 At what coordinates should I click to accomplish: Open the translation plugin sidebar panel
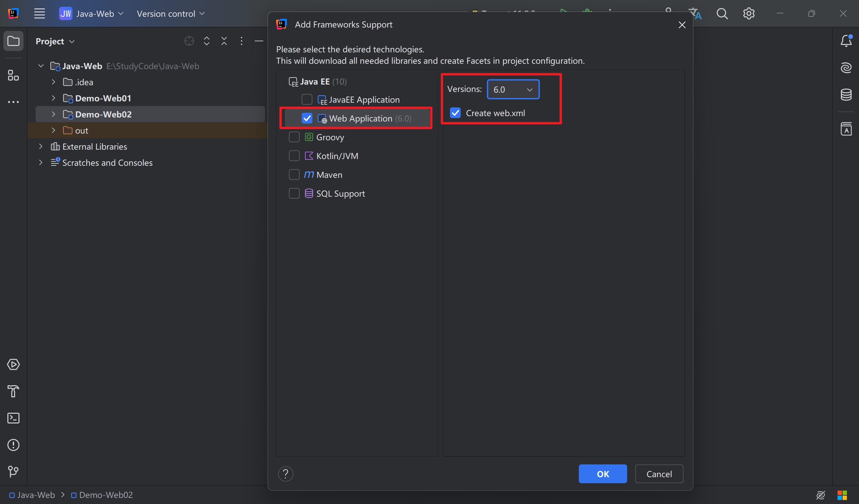pos(846,129)
